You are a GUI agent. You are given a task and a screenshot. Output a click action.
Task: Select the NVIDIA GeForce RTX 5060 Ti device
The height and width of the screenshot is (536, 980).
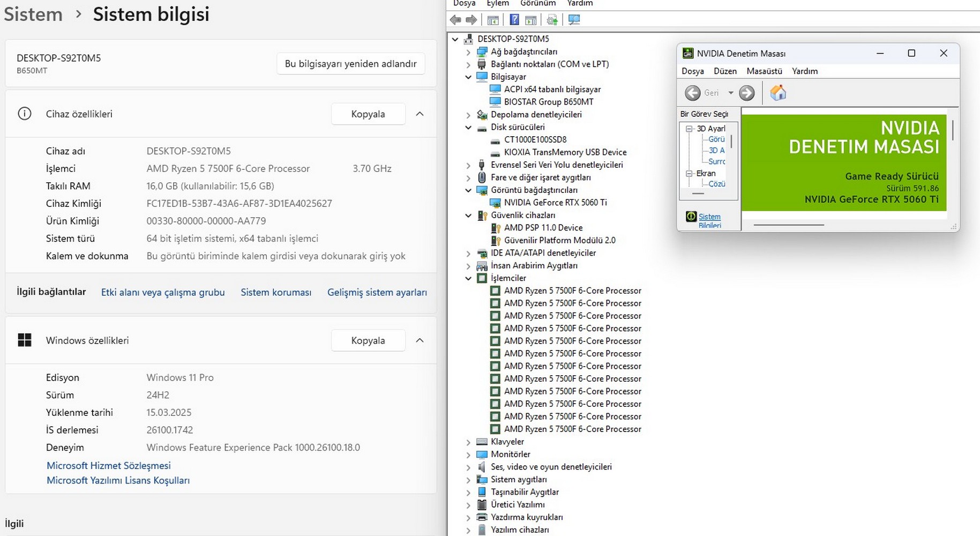555,203
